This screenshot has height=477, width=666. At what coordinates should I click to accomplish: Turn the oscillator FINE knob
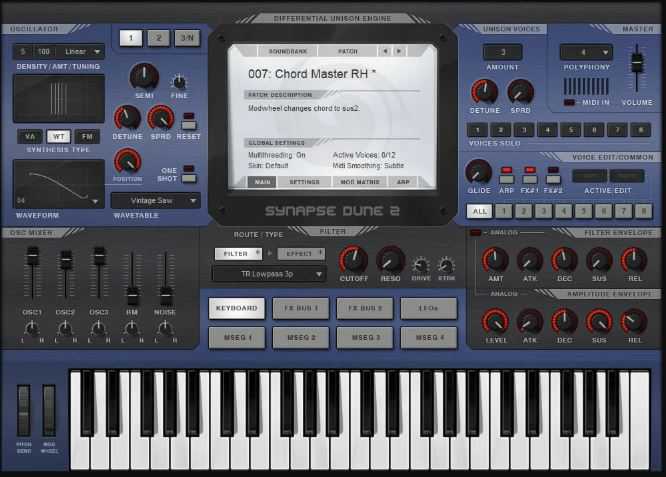pos(179,82)
